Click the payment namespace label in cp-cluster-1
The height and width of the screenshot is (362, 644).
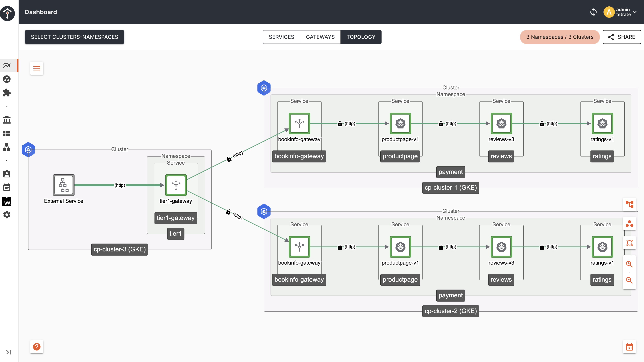pyautogui.click(x=450, y=172)
